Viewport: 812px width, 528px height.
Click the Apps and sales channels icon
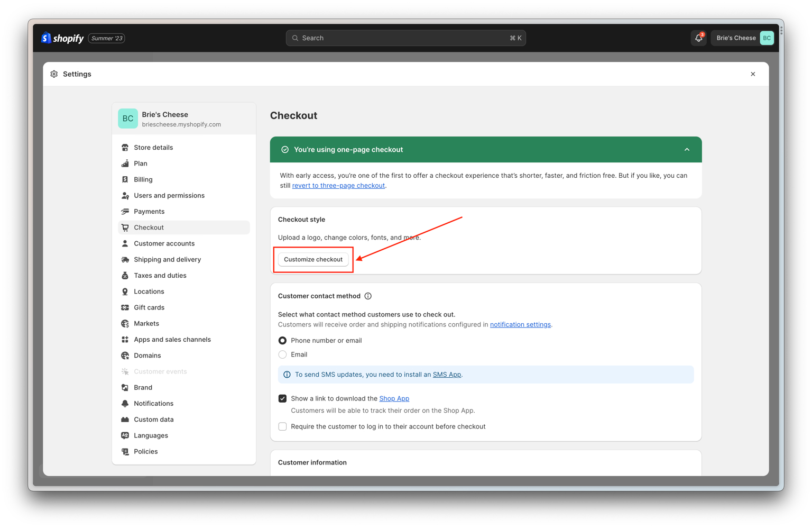[125, 340]
